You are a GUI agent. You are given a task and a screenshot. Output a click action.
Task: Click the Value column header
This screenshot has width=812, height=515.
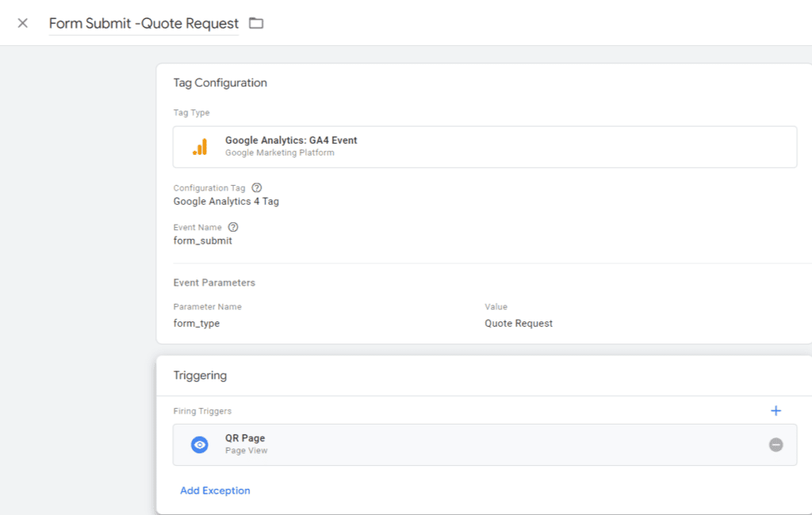[496, 307]
